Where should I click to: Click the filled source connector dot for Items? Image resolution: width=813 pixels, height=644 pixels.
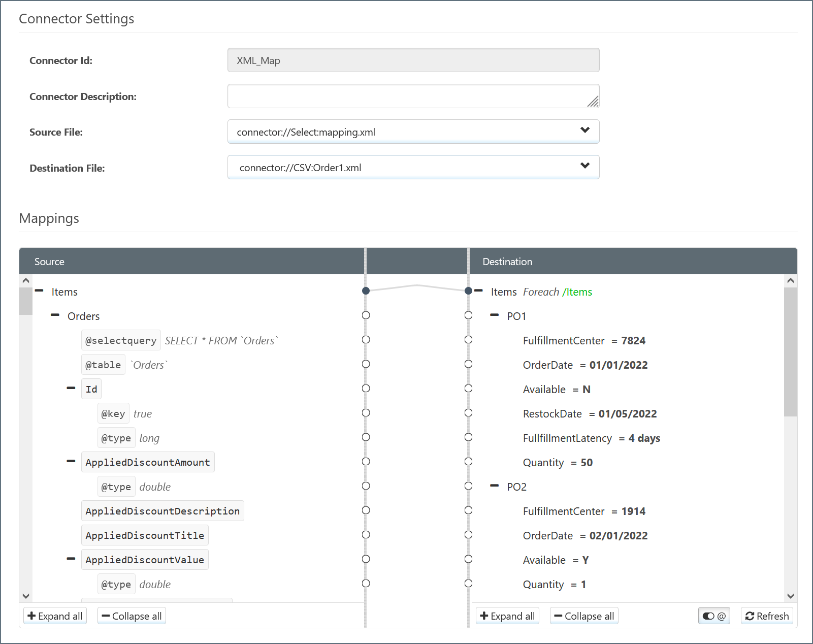[x=366, y=291]
